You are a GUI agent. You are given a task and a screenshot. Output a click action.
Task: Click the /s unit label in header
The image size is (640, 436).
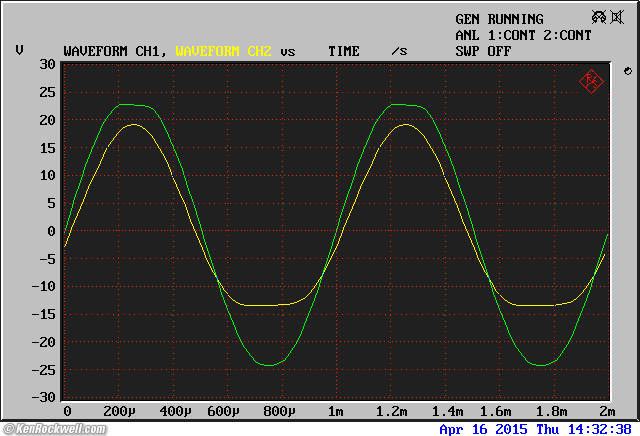click(x=399, y=50)
